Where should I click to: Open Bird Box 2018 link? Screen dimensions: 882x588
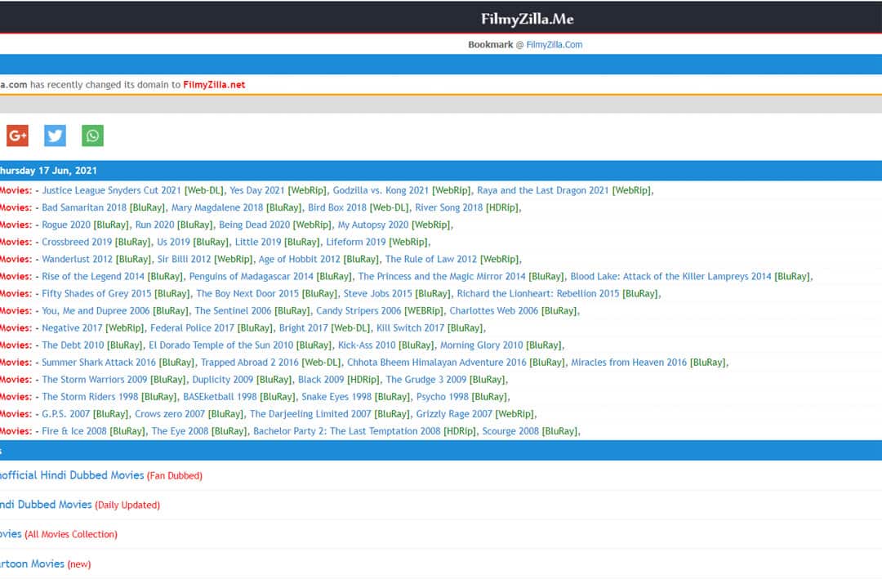[337, 207]
